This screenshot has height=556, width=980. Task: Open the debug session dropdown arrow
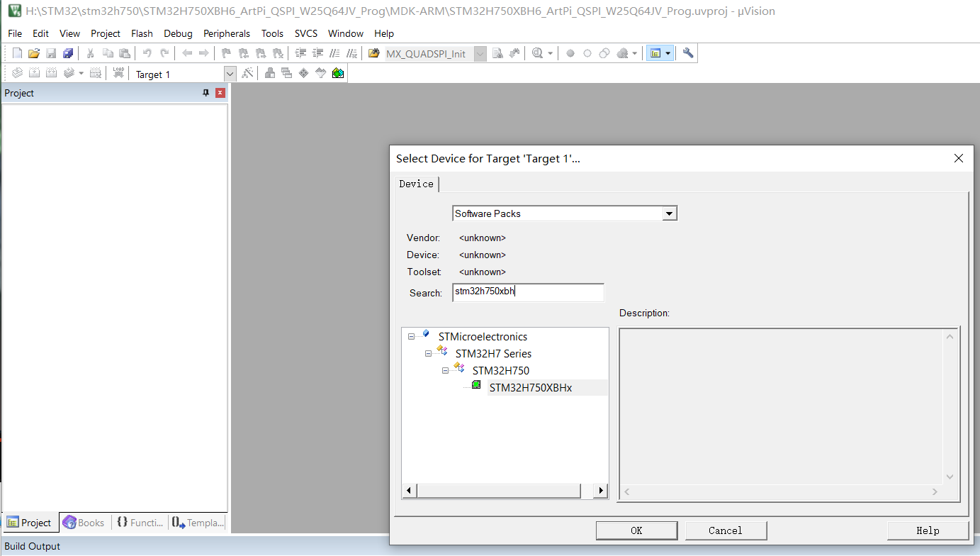(550, 53)
